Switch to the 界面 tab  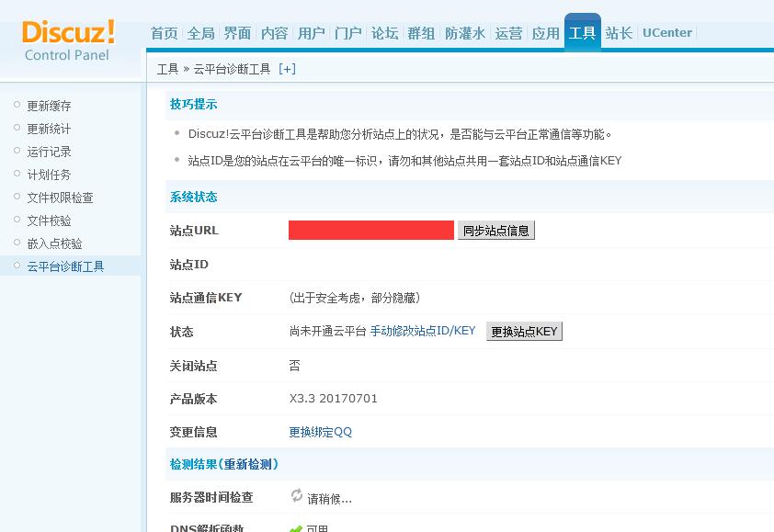(x=237, y=33)
